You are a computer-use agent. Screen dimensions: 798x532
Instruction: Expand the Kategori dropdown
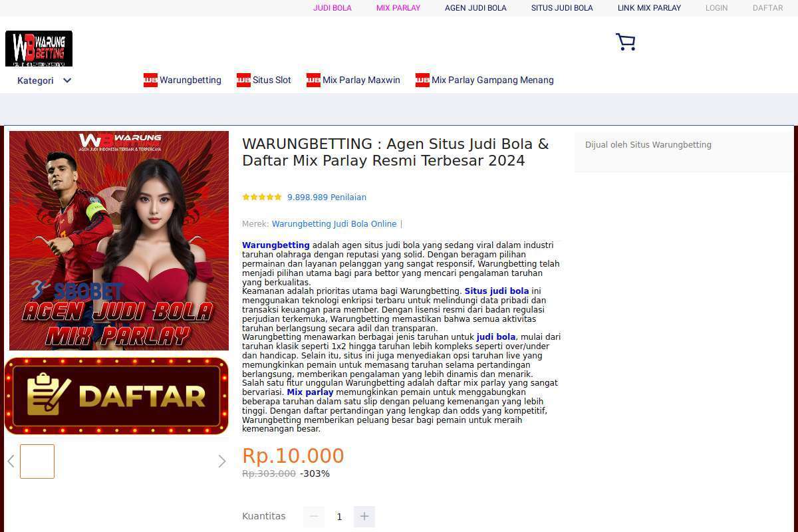coord(44,80)
